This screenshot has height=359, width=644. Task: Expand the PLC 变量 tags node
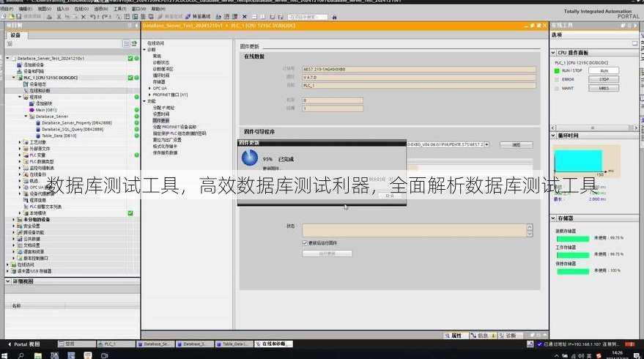[20, 155]
